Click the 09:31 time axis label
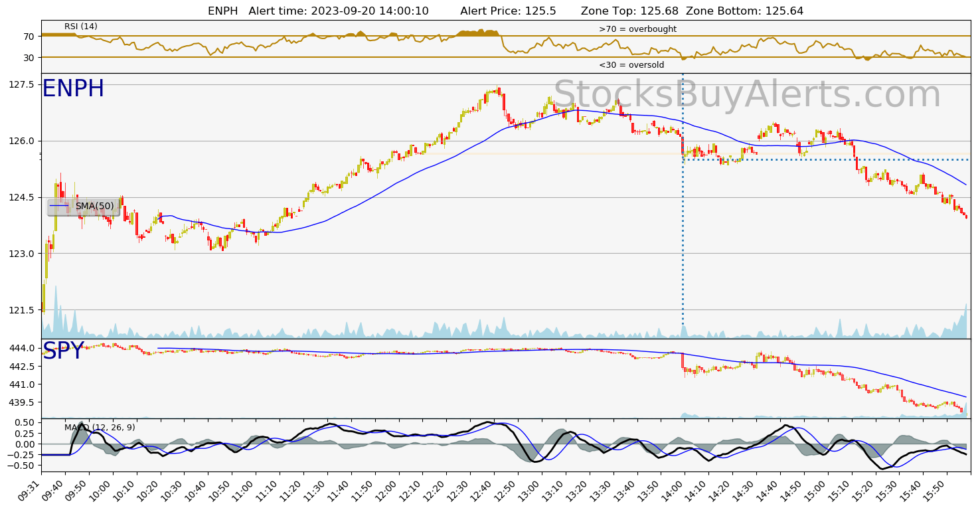980x510 pixels. (x=29, y=489)
